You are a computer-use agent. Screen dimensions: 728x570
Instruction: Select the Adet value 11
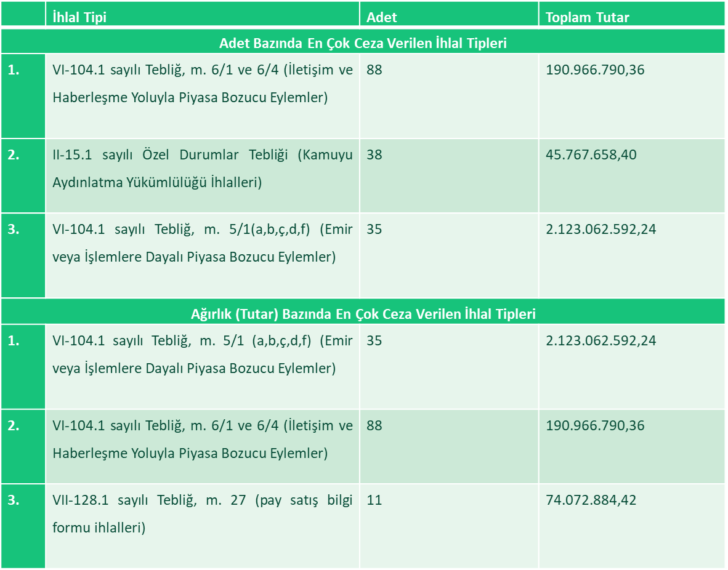click(x=374, y=500)
